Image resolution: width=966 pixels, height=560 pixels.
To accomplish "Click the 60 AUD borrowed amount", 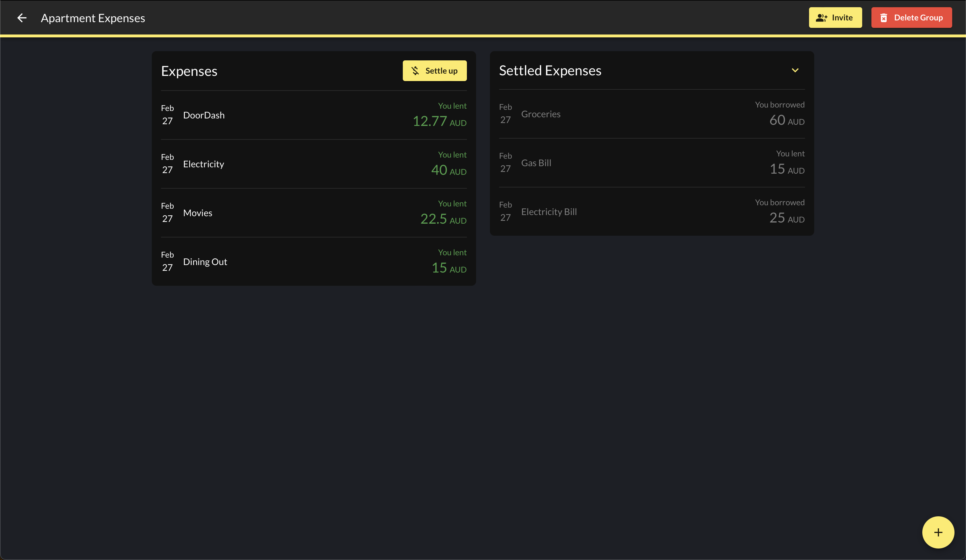I will 787,120.
